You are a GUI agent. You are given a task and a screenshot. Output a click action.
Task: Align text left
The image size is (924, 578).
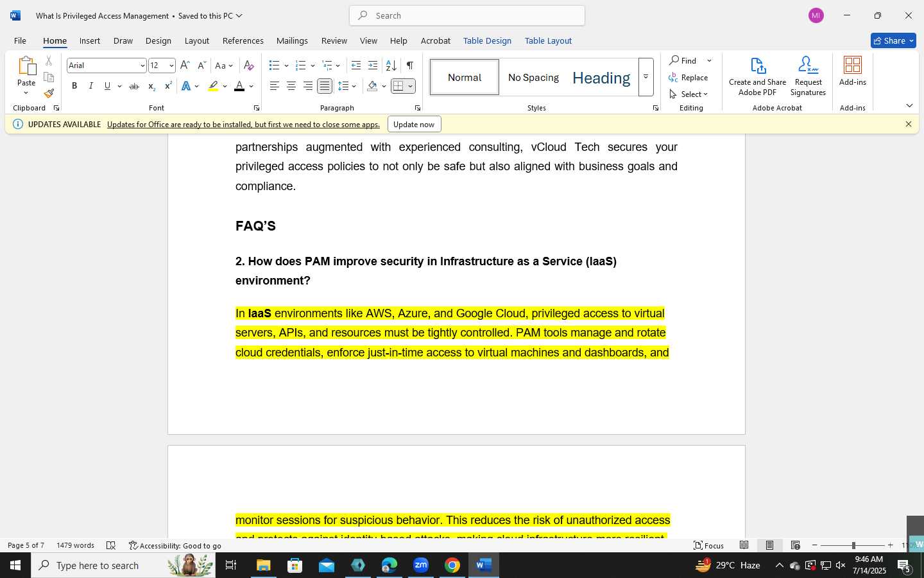275,86
